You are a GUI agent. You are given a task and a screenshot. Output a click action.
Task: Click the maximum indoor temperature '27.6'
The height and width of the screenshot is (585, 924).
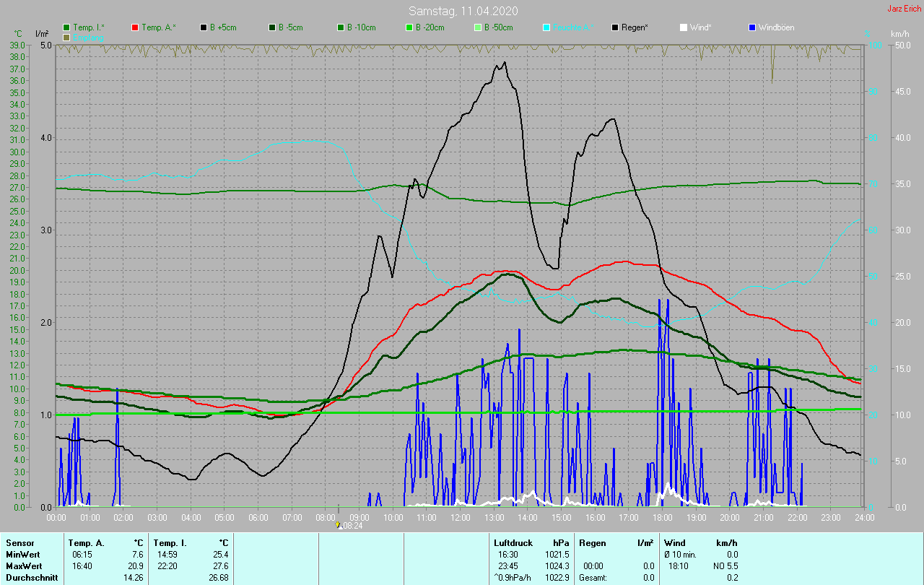tap(220, 566)
